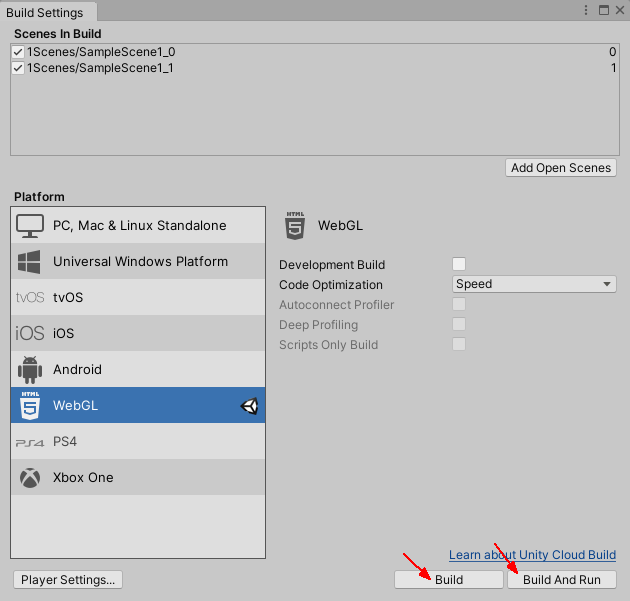This screenshot has height=601, width=630.
Task: Open the Learn about Unity Cloud Build link
Action: pyautogui.click(x=532, y=555)
